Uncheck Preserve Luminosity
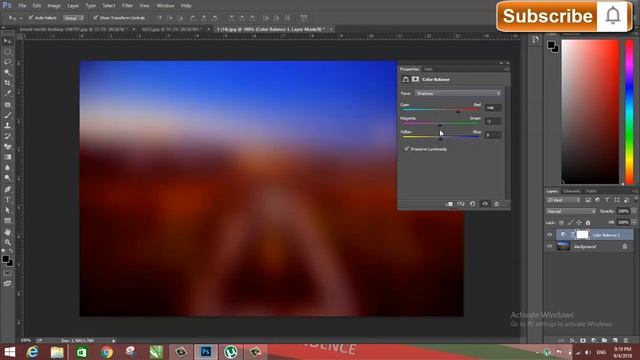640x360 pixels. coord(407,149)
